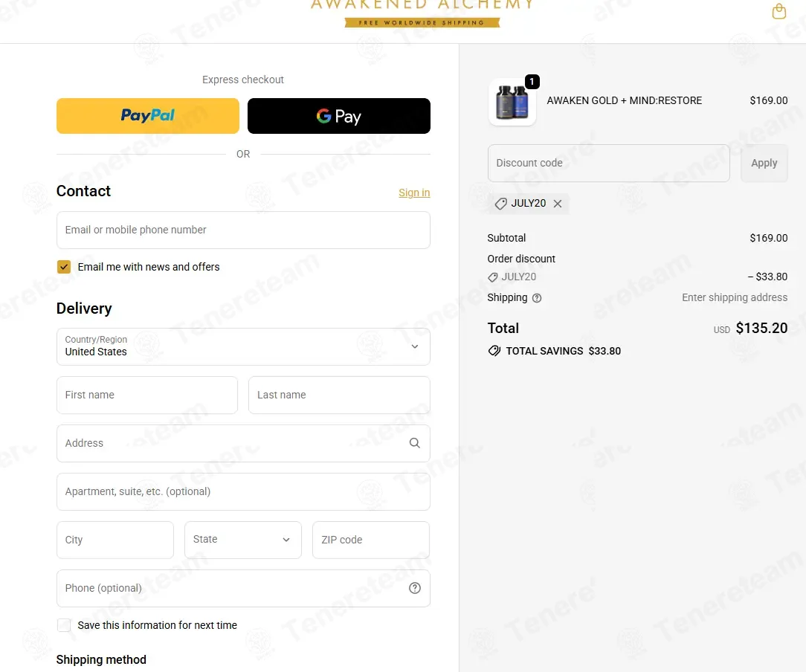Image resolution: width=806 pixels, height=672 pixels.
Task: Click the phone field help question icon
Action: tap(414, 588)
